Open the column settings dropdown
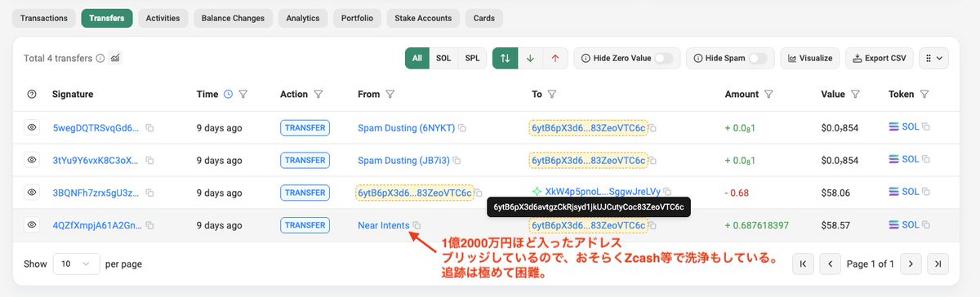This screenshot has height=297, width=980. point(934,58)
